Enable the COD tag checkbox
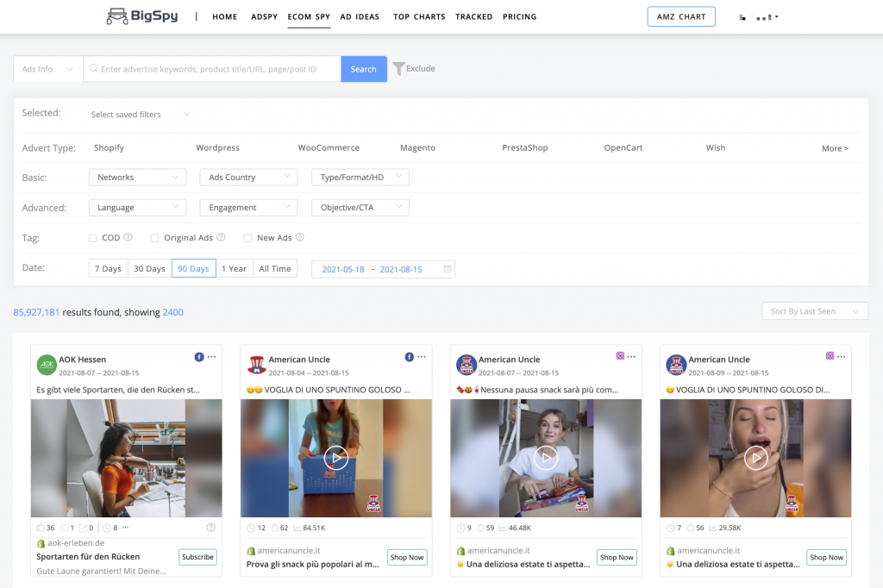Screen dimensions: 883x588 [92, 238]
